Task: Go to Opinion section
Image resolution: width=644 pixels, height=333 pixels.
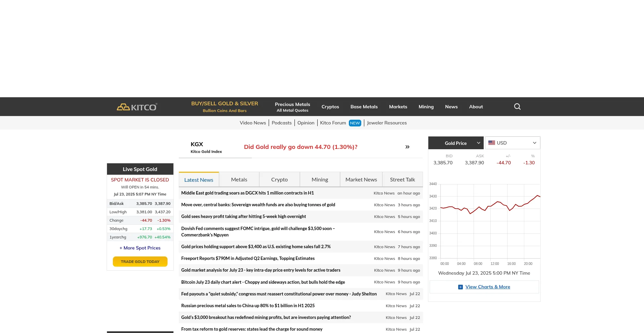Action: click(306, 123)
